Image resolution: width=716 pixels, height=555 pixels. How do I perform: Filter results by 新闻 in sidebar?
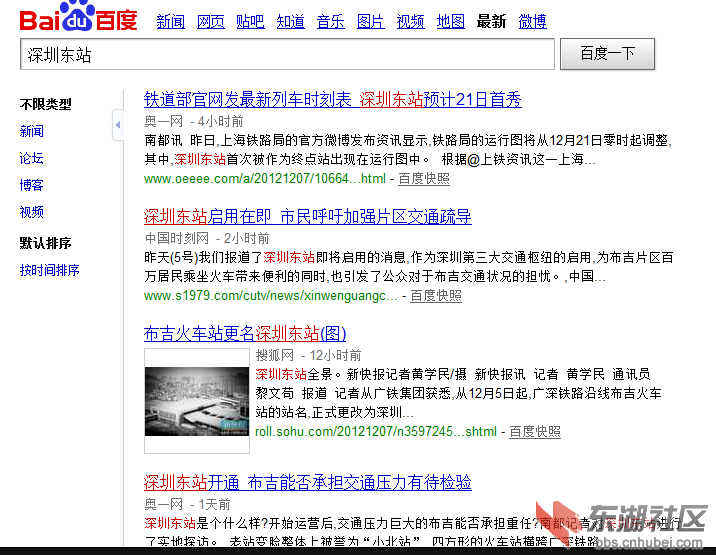click(x=32, y=131)
